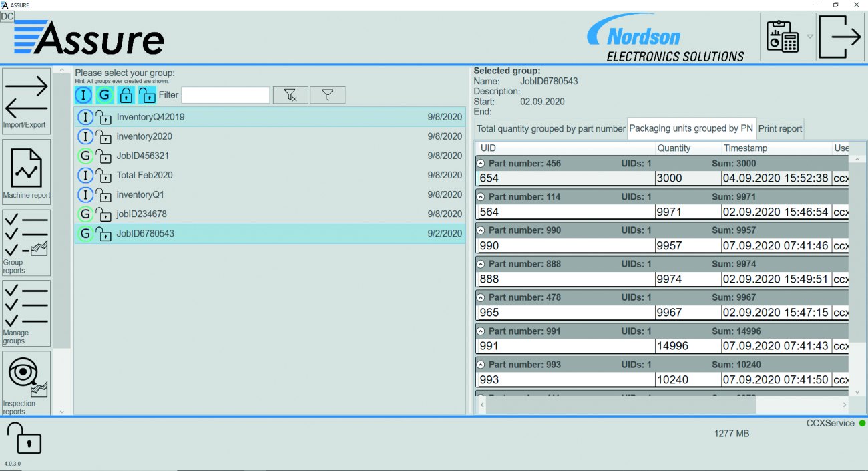868x471 pixels.
Task: Select the Total Feb2020 group
Action: 270,175
